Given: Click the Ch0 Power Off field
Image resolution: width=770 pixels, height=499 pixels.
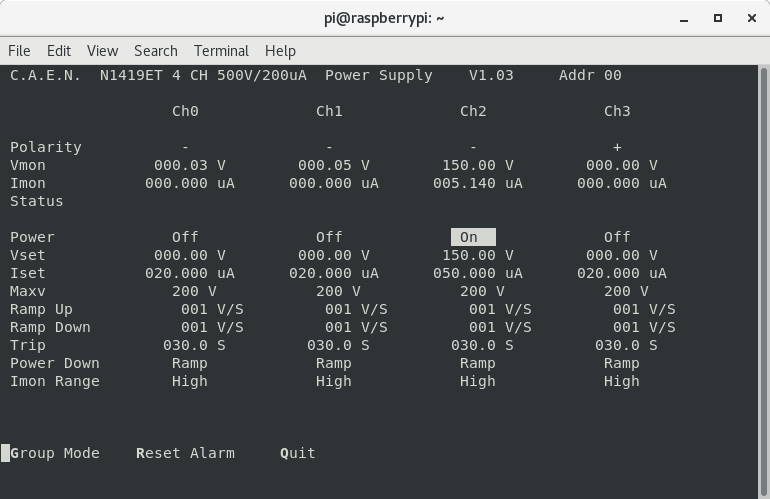Looking at the screenshot, I should pos(185,237).
